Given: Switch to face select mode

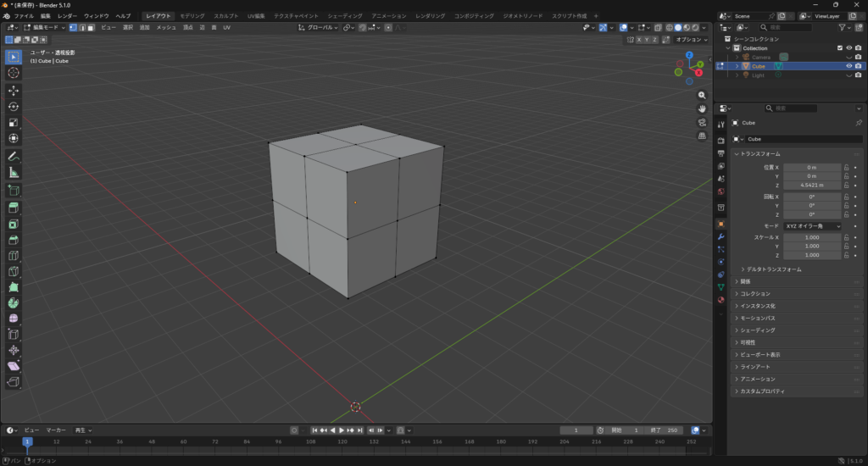Looking at the screenshot, I should [x=90, y=28].
